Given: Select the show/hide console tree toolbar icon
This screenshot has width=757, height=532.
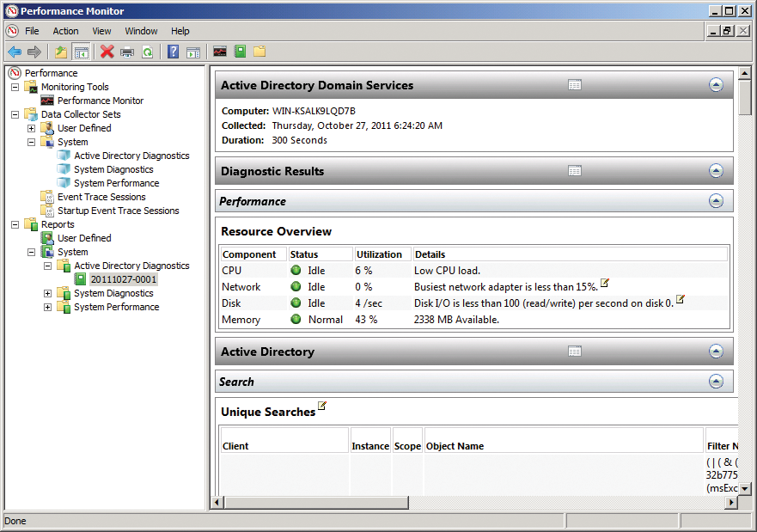Looking at the screenshot, I should [x=80, y=52].
